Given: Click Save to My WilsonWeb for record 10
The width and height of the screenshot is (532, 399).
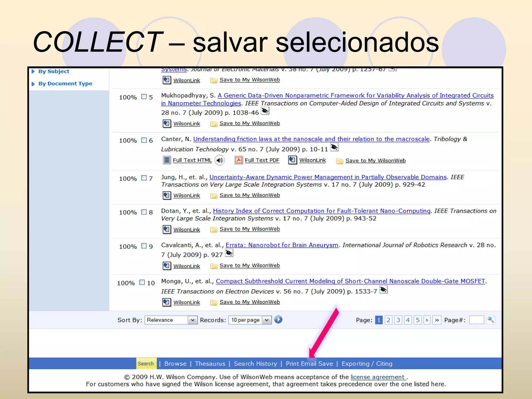Looking at the screenshot, I should [250, 302].
